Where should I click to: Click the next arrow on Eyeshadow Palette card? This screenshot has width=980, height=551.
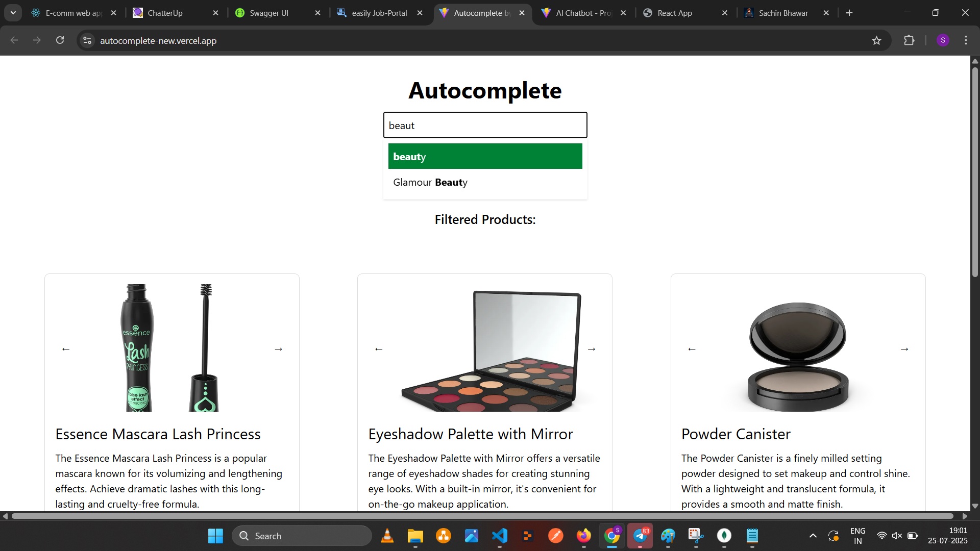tap(592, 349)
